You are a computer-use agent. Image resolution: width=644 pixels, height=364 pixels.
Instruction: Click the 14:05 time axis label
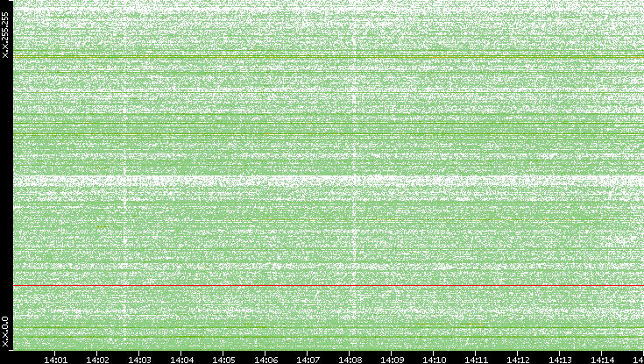coord(223,360)
